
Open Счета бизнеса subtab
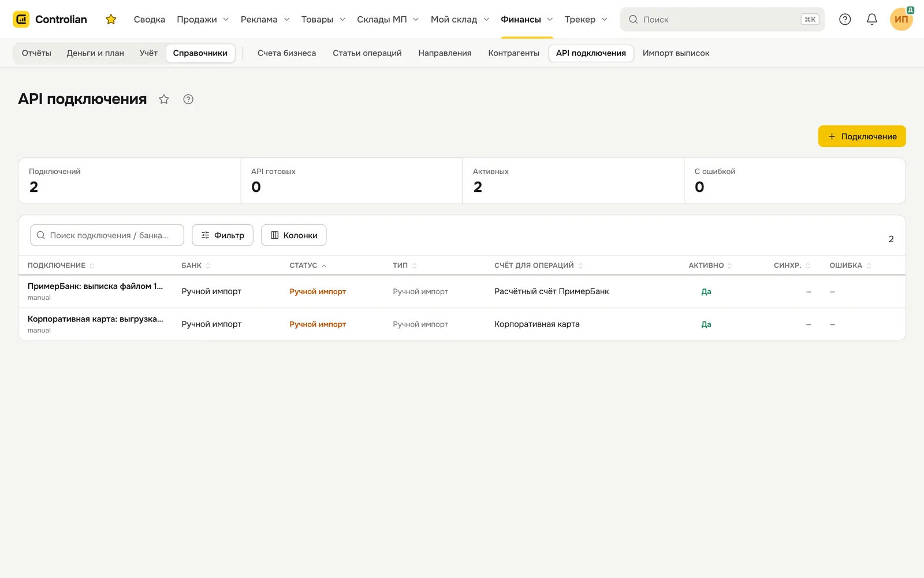click(286, 53)
